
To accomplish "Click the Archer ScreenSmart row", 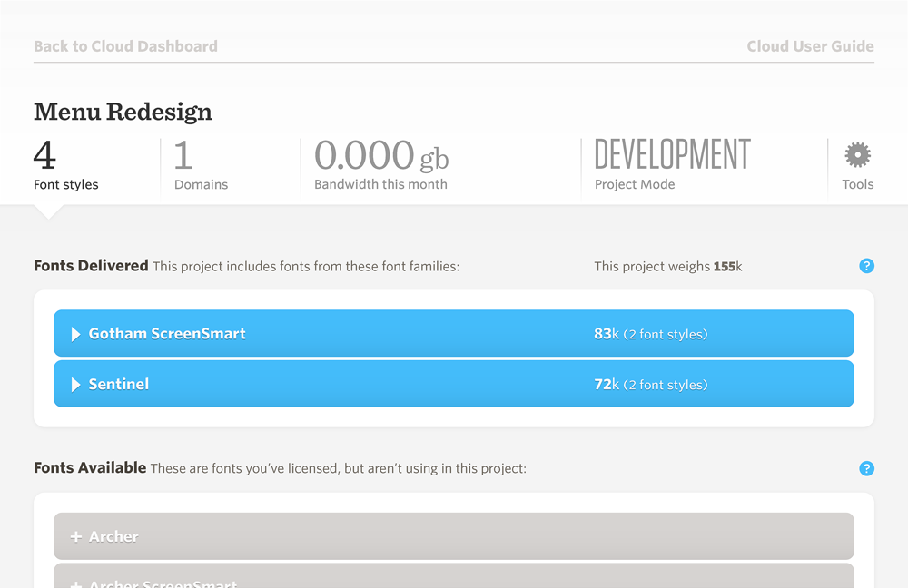I will tap(454, 576).
